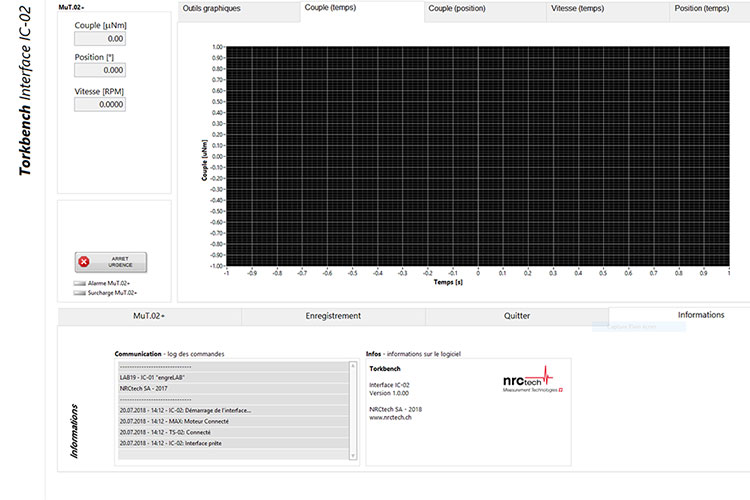Image resolution: width=750 pixels, height=500 pixels.
Task: Click the 'Temps [s]' axis label
Action: [x=448, y=282]
